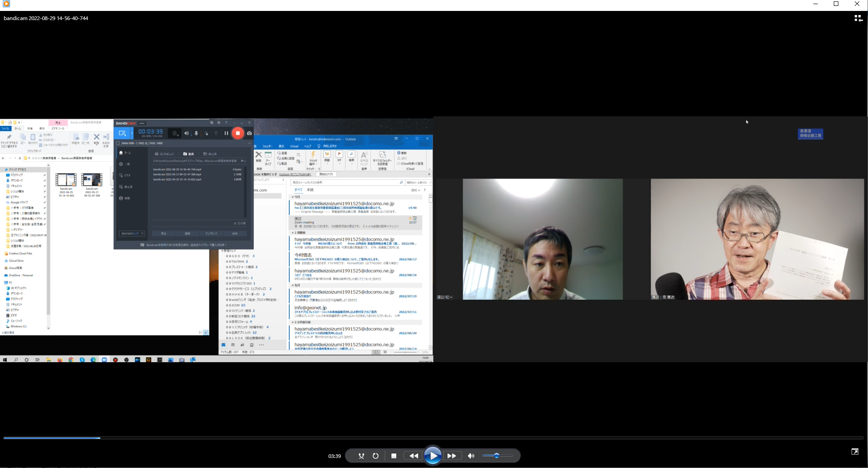Click Bandicam's アップロード button
Viewport: 868px width, 468px height.
[211, 234]
